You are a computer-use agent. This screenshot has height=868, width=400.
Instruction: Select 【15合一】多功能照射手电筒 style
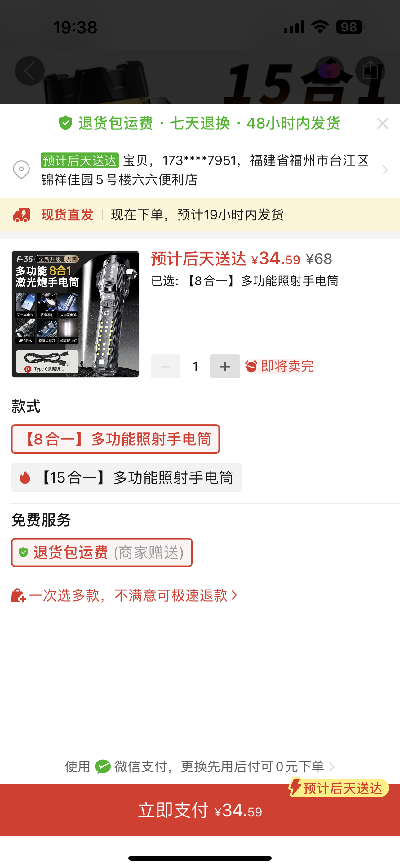[x=127, y=477]
